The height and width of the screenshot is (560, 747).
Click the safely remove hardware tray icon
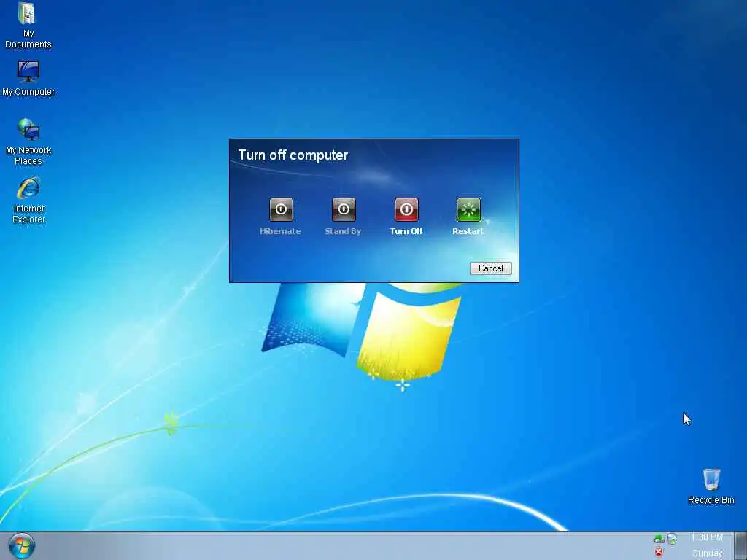click(x=659, y=539)
